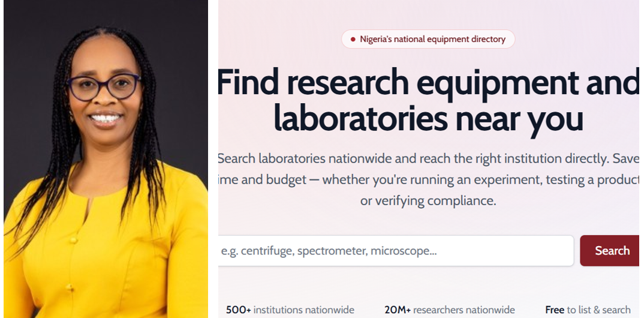The image size is (644, 318).
Task: Click the "500+" institutions figure
Action: (x=239, y=310)
